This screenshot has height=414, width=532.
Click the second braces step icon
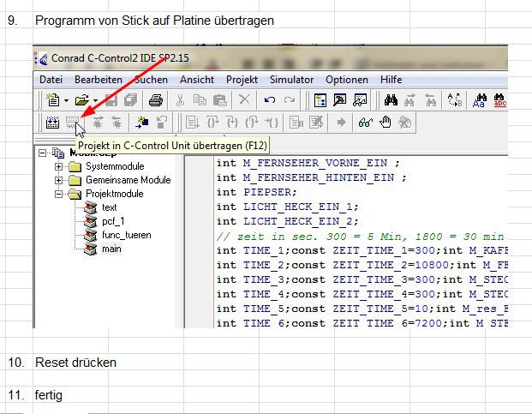click(232, 123)
